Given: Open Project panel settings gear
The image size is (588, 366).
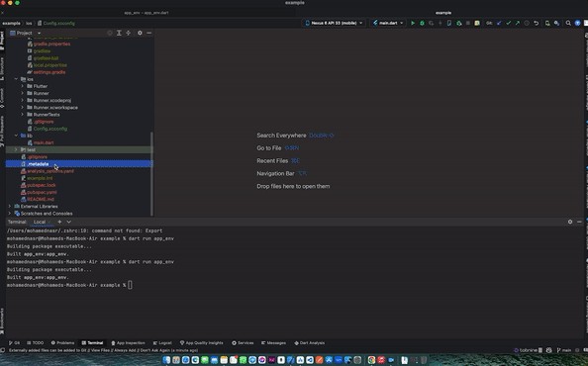Looking at the screenshot, I should (140, 33).
